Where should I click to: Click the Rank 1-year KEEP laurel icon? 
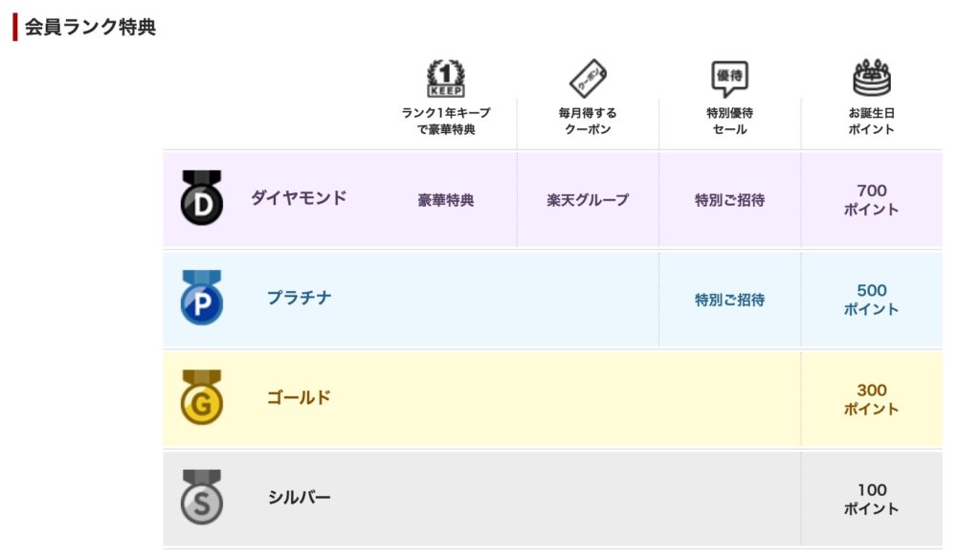[x=445, y=78]
